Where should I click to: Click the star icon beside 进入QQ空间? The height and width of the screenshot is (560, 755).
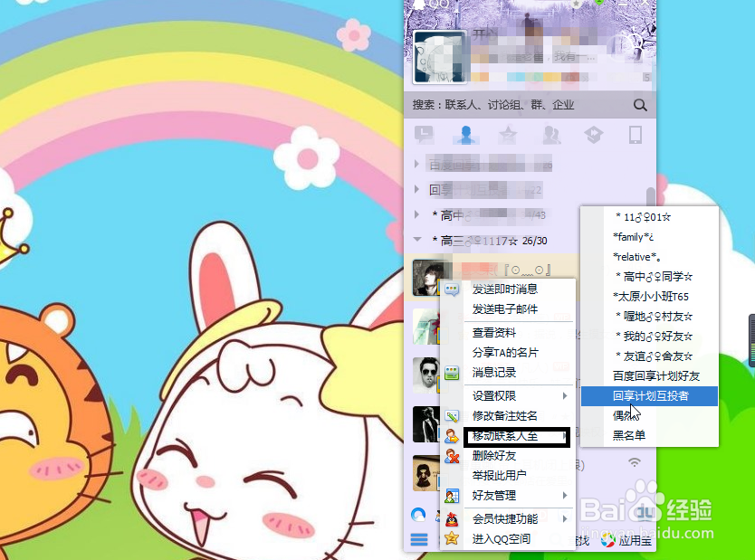[452, 538]
